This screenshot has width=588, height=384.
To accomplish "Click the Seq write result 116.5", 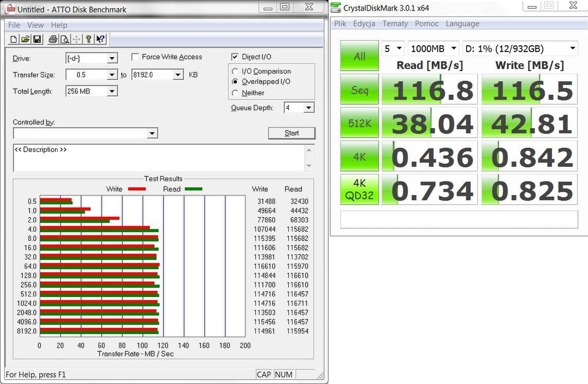I will (x=529, y=89).
